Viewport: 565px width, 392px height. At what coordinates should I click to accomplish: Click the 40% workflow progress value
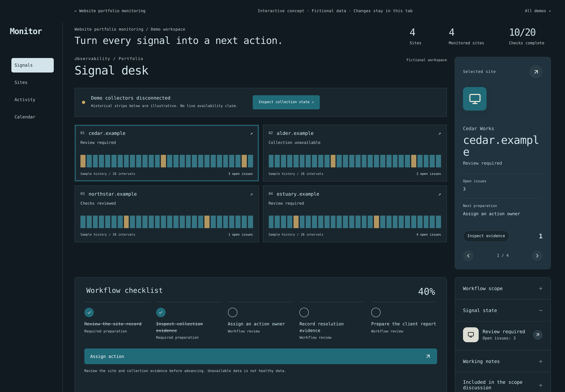tap(427, 292)
